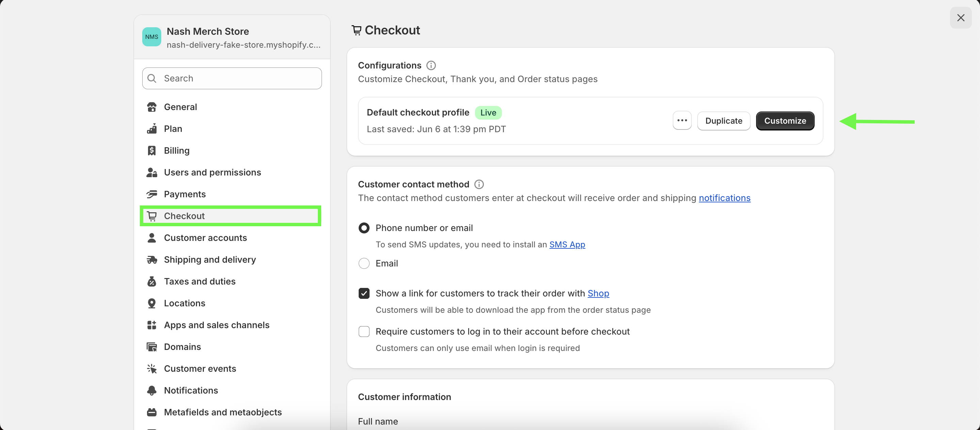
Task: Click the Duplicate button
Action: point(723,121)
